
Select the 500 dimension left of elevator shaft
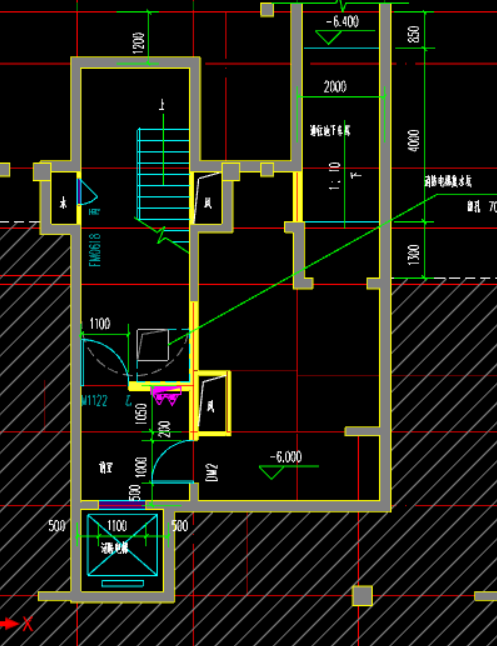tap(56, 526)
